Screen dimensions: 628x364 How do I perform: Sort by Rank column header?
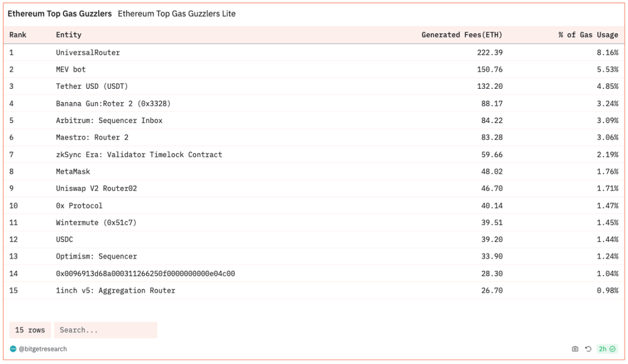pos(18,35)
